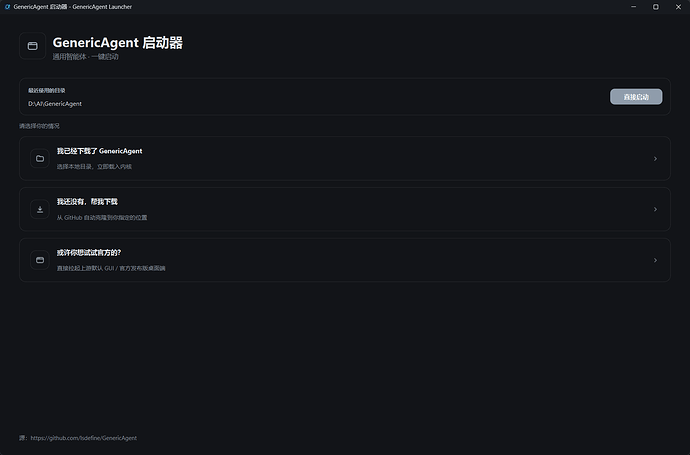This screenshot has height=455, width=690.
Task: Click the window icon on 试试官方的 card
Action: coord(40,260)
